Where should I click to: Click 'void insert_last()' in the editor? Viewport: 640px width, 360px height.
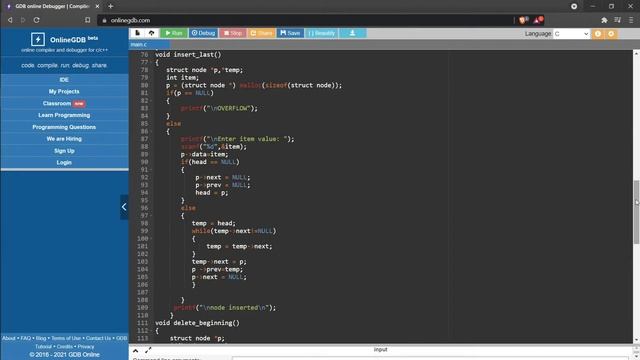pyautogui.click(x=188, y=55)
